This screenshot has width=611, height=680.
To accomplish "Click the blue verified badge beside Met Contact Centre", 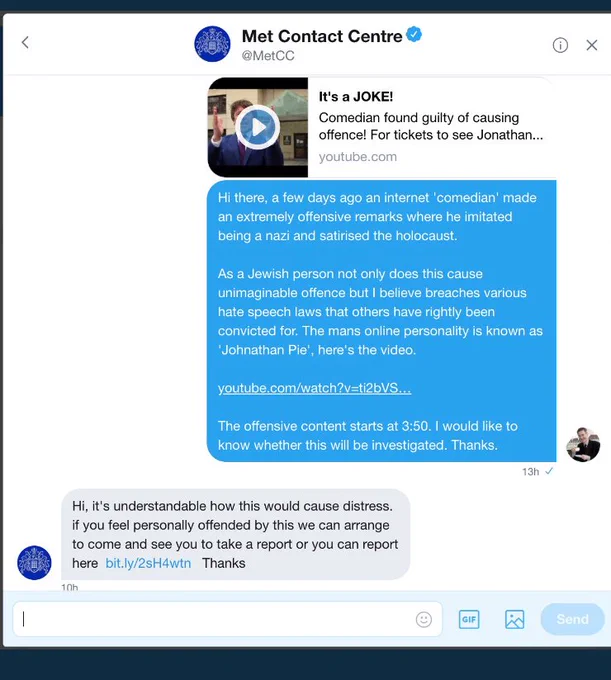I will 415,34.
